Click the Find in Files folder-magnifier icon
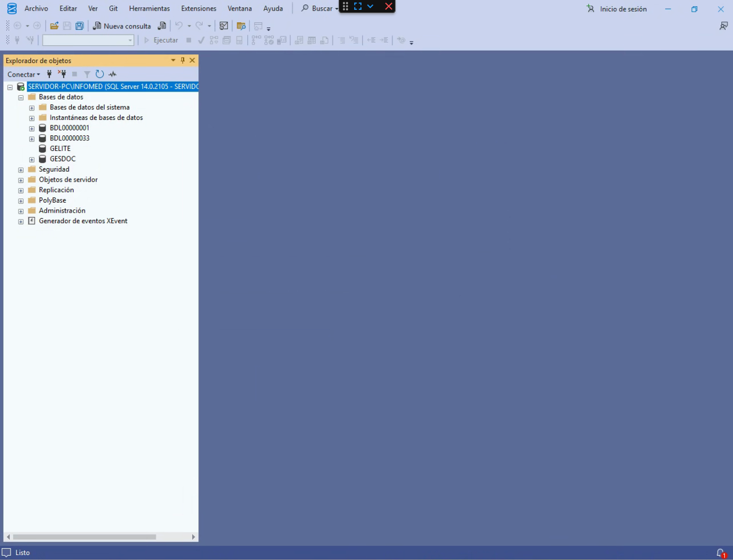 coord(241,26)
